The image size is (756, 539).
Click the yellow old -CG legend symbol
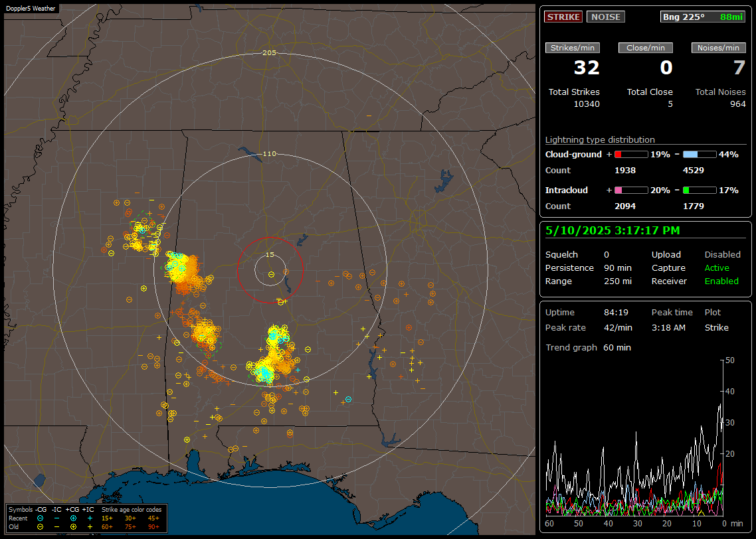40,527
